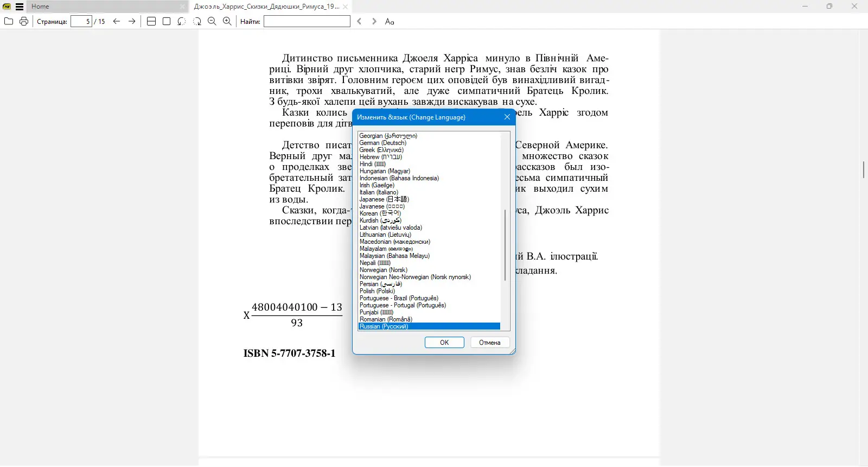Screen dimensions: 868x467
Task: Click the page number input field
Action: point(81,21)
